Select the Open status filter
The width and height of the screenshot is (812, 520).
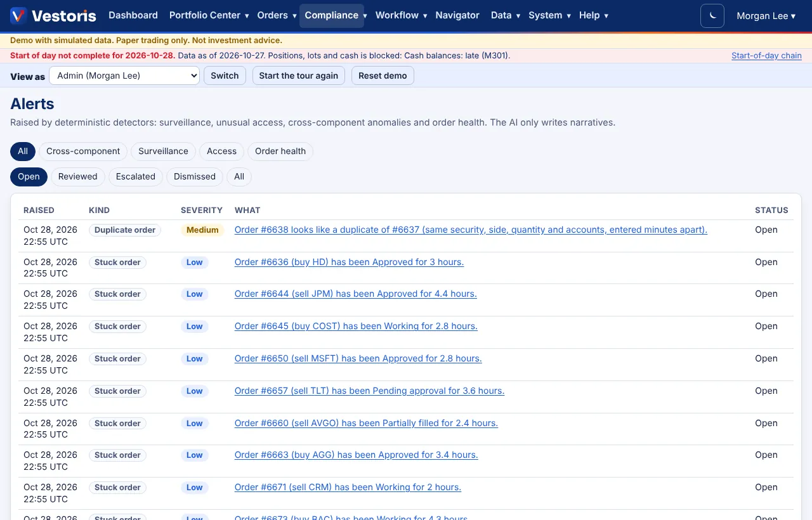(29, 176)
